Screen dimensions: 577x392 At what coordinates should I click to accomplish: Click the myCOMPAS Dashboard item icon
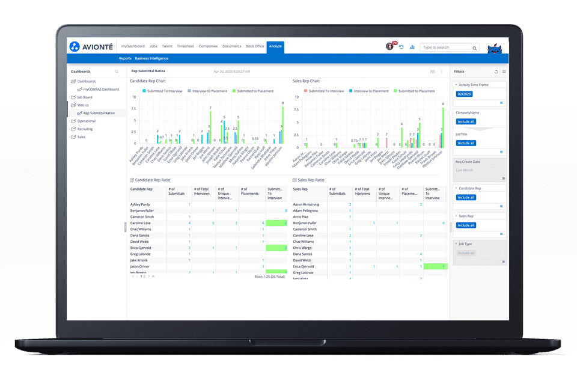(79, 90)
